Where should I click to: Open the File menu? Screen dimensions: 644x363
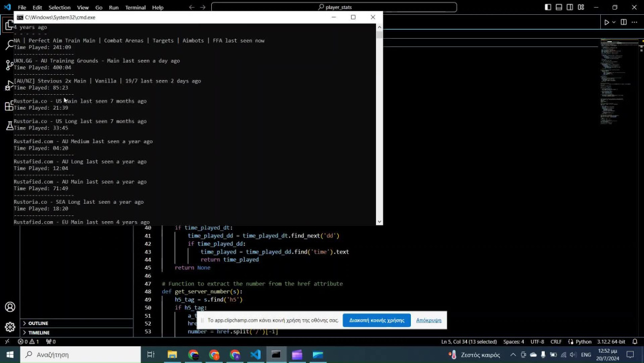pyautogui.click(x=22, y=7)
